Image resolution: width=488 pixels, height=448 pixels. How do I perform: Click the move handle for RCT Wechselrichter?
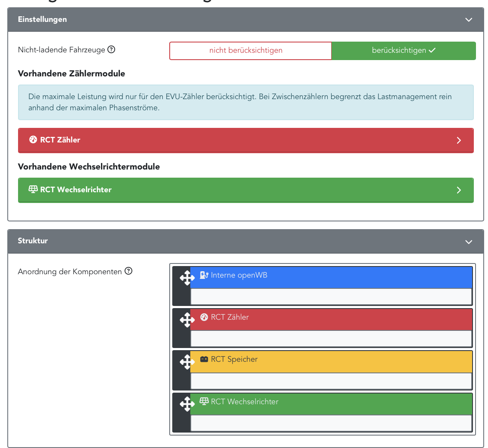[187, 404]
